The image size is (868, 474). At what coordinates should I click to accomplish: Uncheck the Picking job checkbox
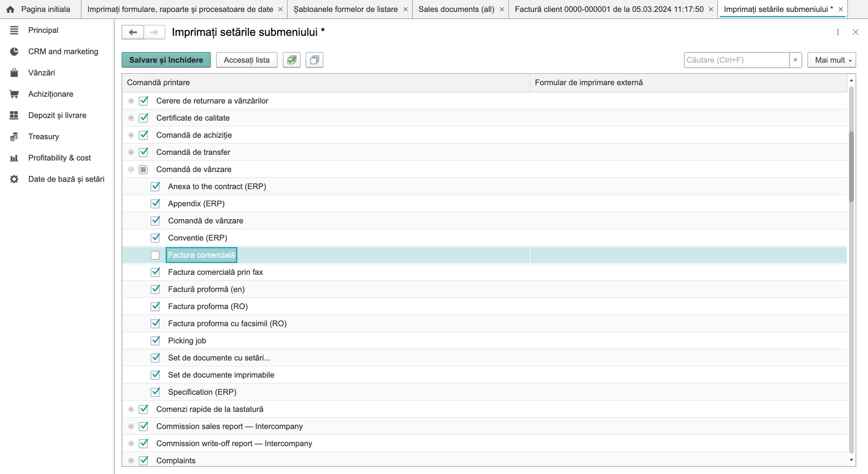pos(155,341)
